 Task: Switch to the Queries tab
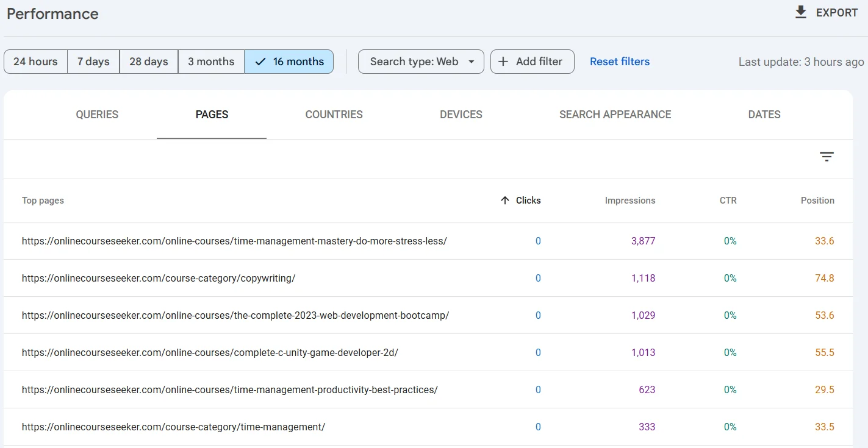click(97, 115)
